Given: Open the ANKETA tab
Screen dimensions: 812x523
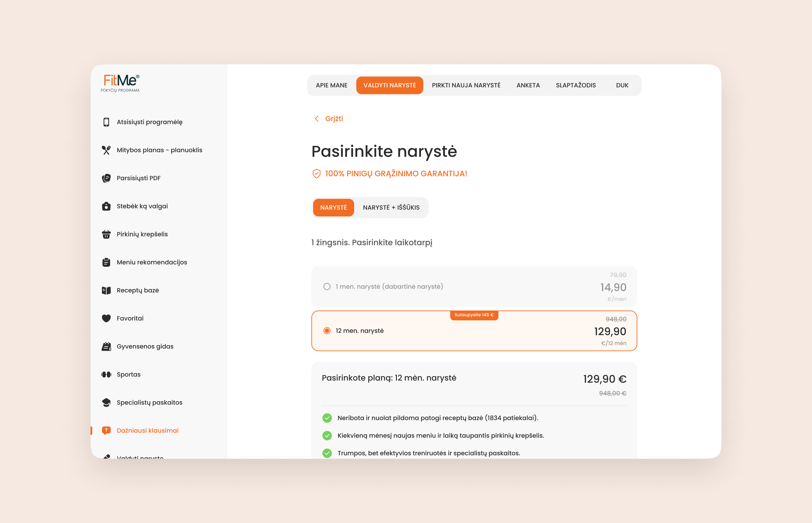Looking at the screenshot, I should pos(528,85).
